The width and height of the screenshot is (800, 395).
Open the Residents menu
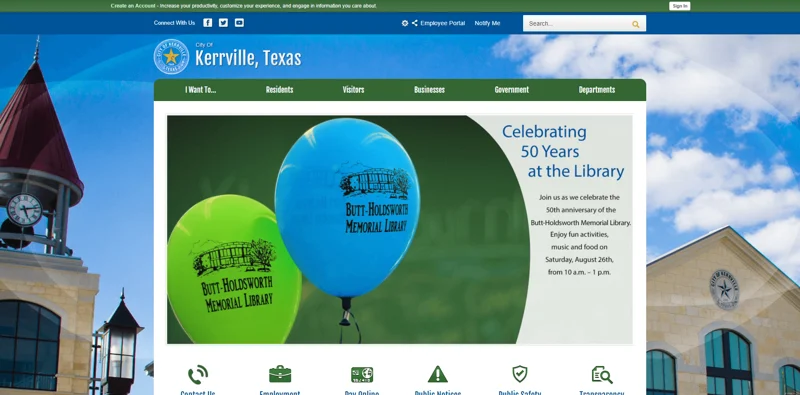(280, 90)
